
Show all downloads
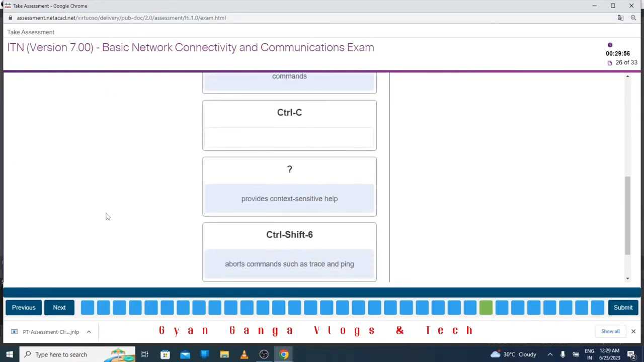coord(610,331)
